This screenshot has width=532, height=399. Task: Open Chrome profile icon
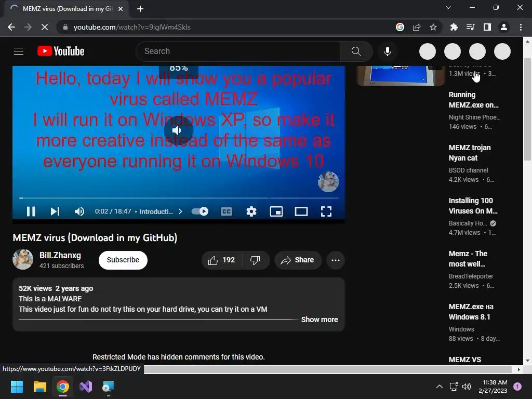tap(504, 27)
